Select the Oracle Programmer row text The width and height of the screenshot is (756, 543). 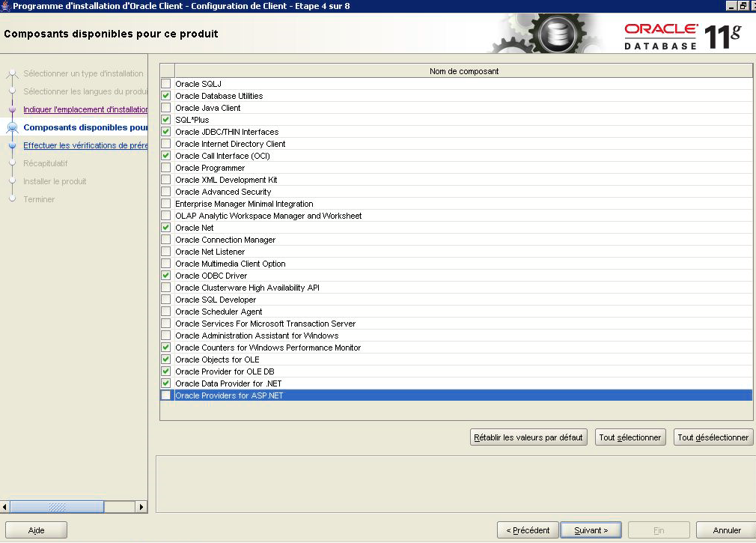point(210,168)
